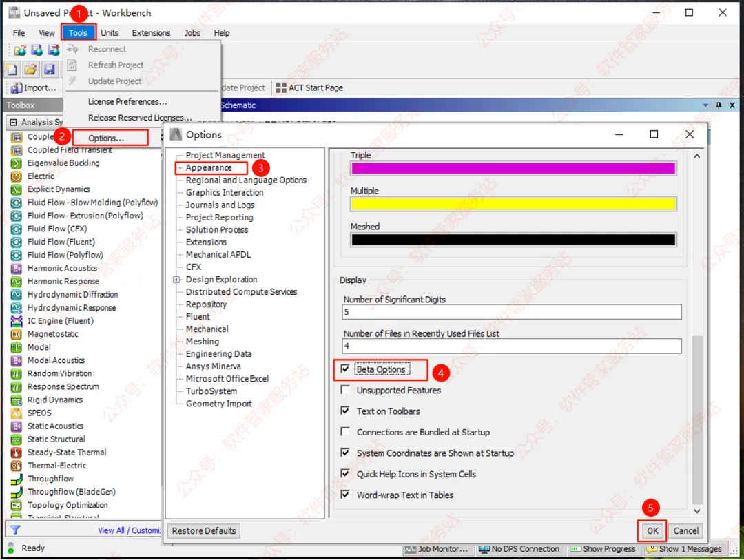Screen dimensions: 744x560
Task: Click the Open folder toolbar icon
Action: click(30, 70)
